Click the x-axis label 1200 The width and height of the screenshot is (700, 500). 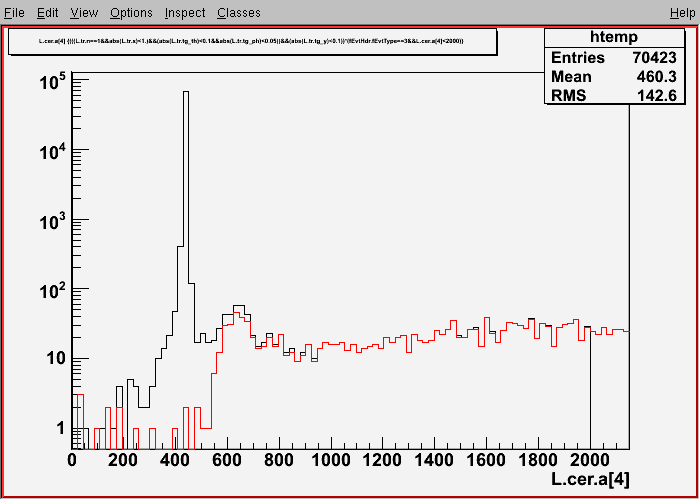[383, 460]
